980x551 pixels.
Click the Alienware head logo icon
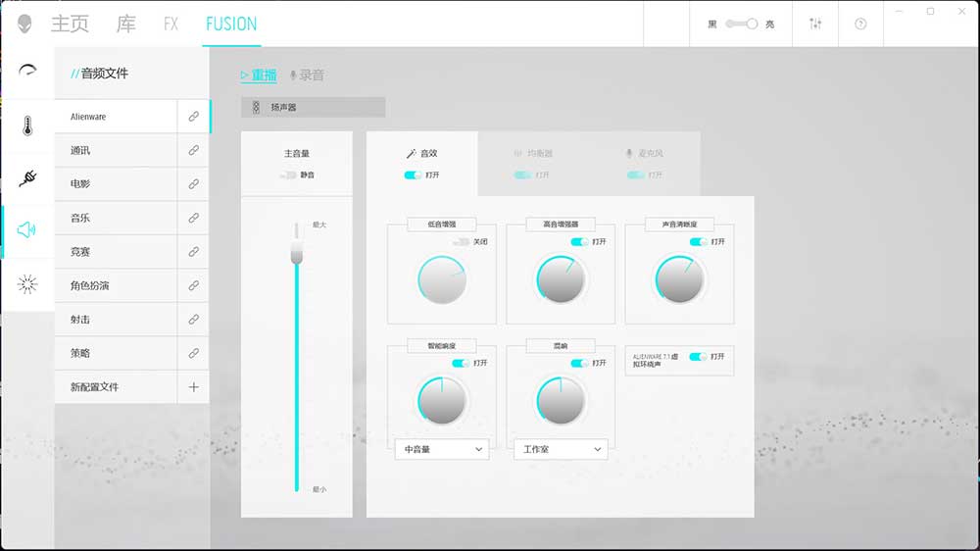coord(24,24)
